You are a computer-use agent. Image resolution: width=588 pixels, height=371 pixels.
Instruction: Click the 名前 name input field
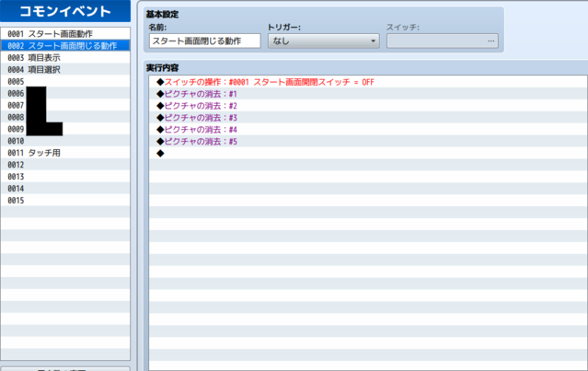pos(205,41)
